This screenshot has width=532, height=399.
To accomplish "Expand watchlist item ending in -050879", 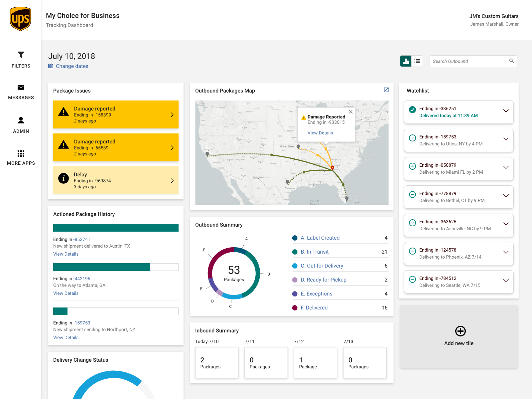I will click(x=506, y=167).
